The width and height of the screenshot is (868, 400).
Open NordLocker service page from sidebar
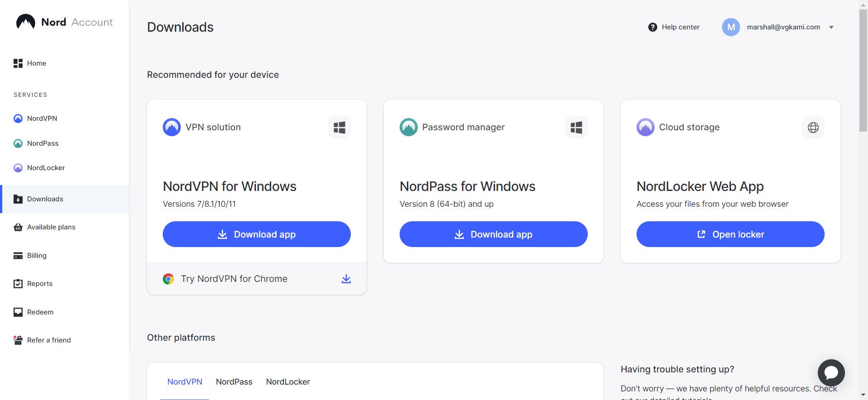pos(46,168)
